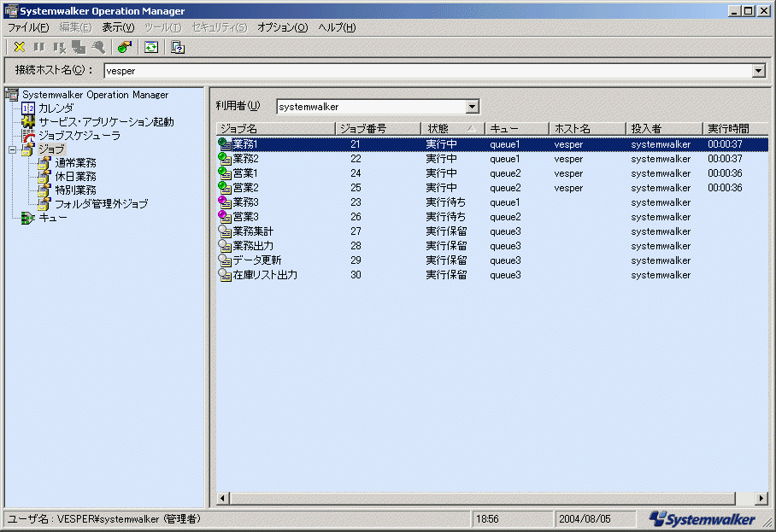Select the ジョブスケジューラ tree item
The width and height of the screenshot is (776, 532).
pyautogui.click(x=79, y=136)
